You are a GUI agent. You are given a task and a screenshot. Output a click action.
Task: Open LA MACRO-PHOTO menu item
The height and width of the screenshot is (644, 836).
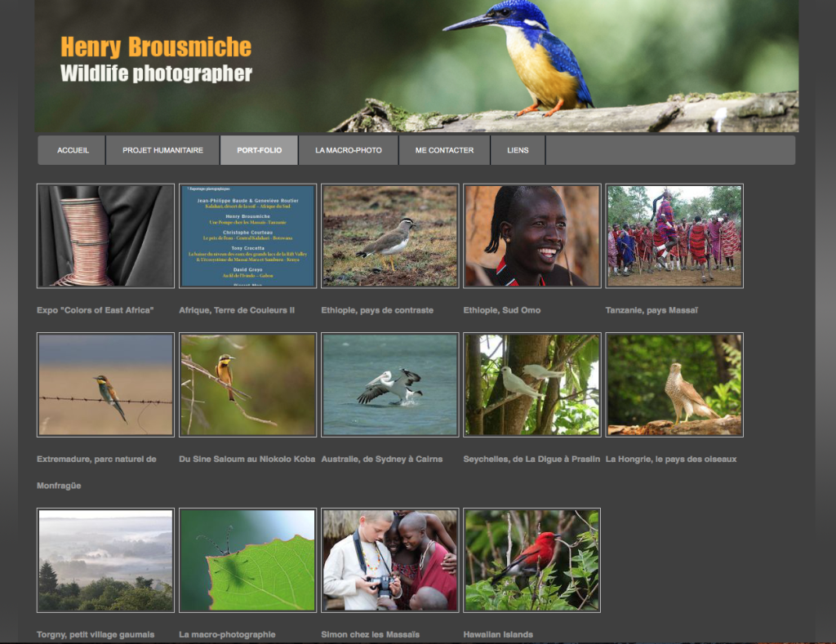pos(349,150)
